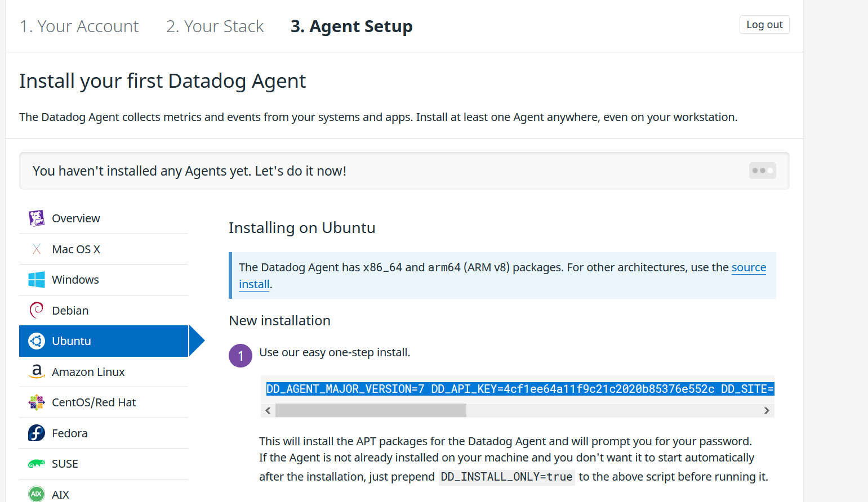Click the "Install your first Datadog Agent" title
This screenshot has width=868, height=502.
[x=162, y=81]
